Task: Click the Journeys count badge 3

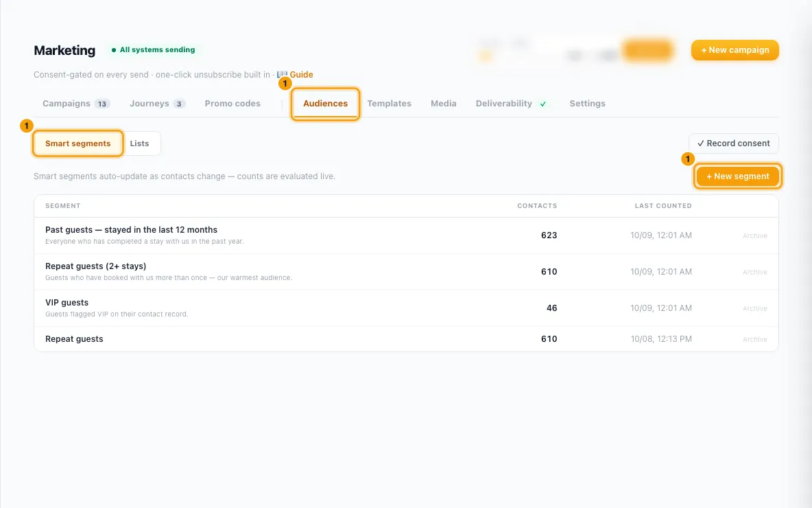Action: click(179, 104)
